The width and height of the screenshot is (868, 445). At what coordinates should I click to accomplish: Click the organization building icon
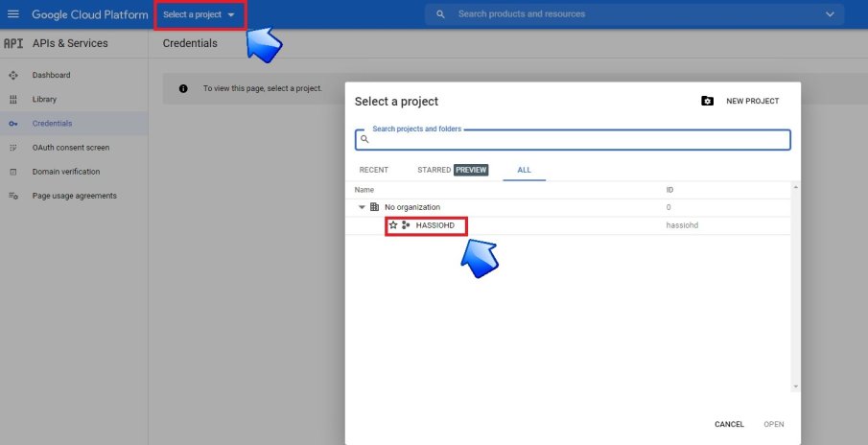coord(375,207)
